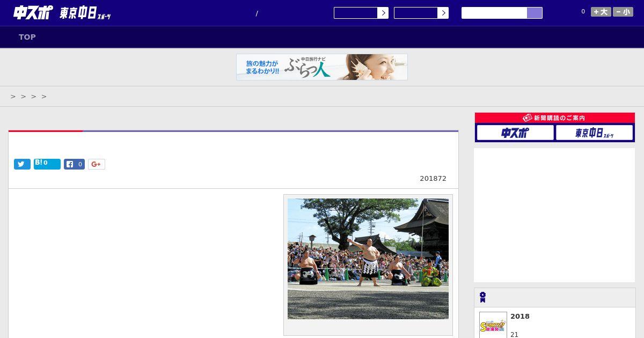Viewport: 644px width, 338px height.
Task: Open the TOP navigation menu item
Action: (27, 37)
